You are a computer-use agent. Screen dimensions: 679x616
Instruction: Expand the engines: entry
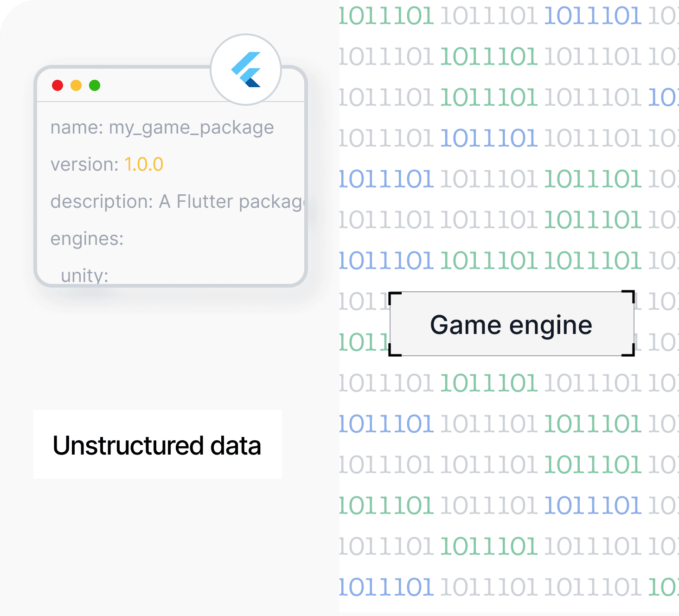(87, 239)
